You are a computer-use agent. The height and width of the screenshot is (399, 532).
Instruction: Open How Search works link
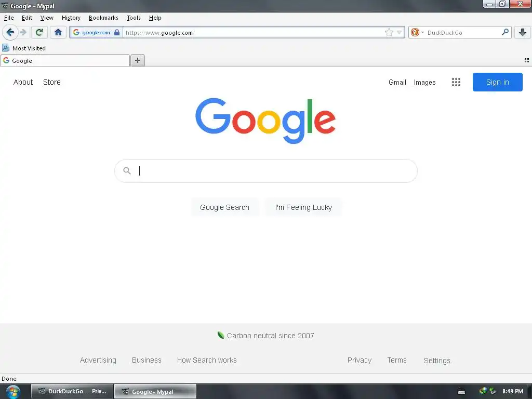[x=207, y=360]
